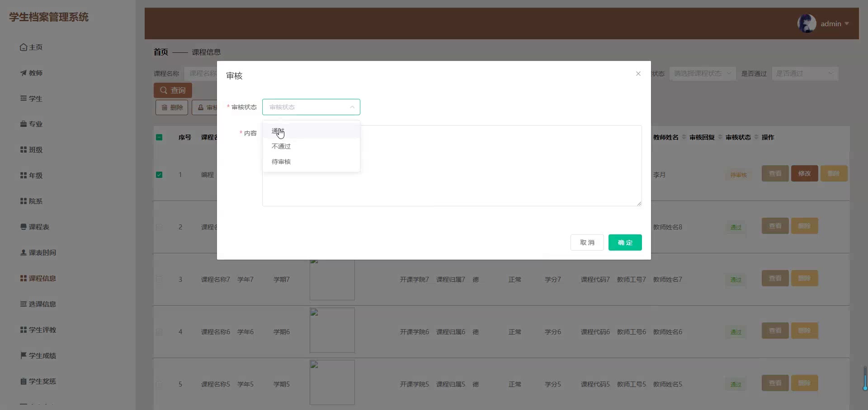This screenshot has height=410, width=868.
Task: Choose 待审核 option in the list
Action: point(281,162)
